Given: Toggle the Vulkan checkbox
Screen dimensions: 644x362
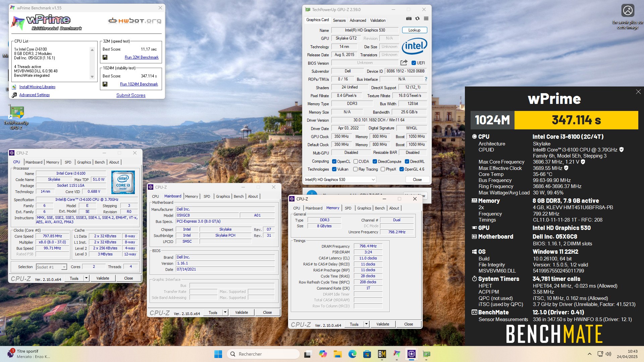Looking at the screenshot, I should [334, 169].
